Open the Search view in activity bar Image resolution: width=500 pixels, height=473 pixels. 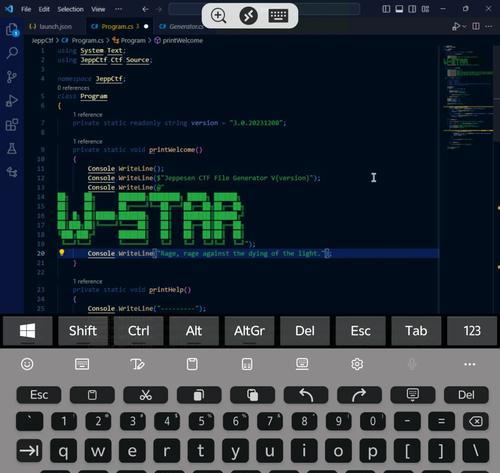pos(12,53)
